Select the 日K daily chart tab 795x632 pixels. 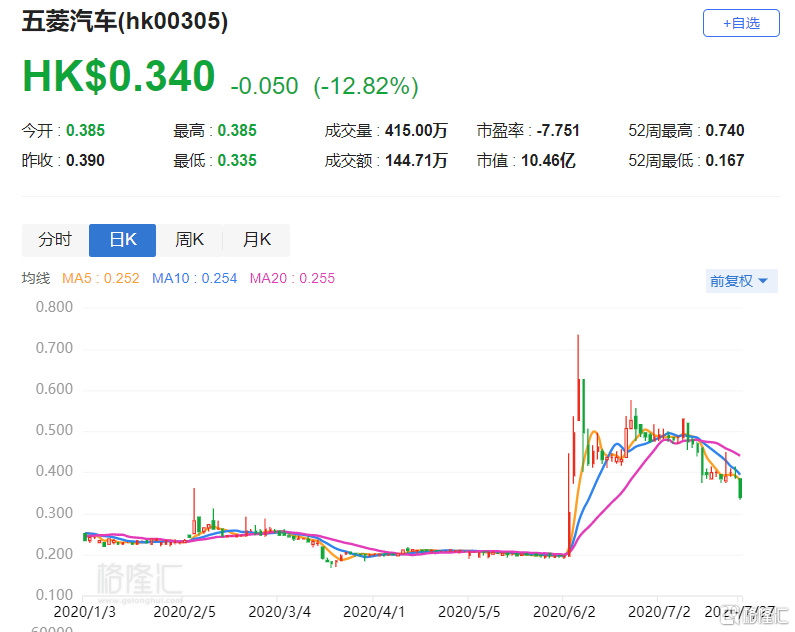coord(122,240)
